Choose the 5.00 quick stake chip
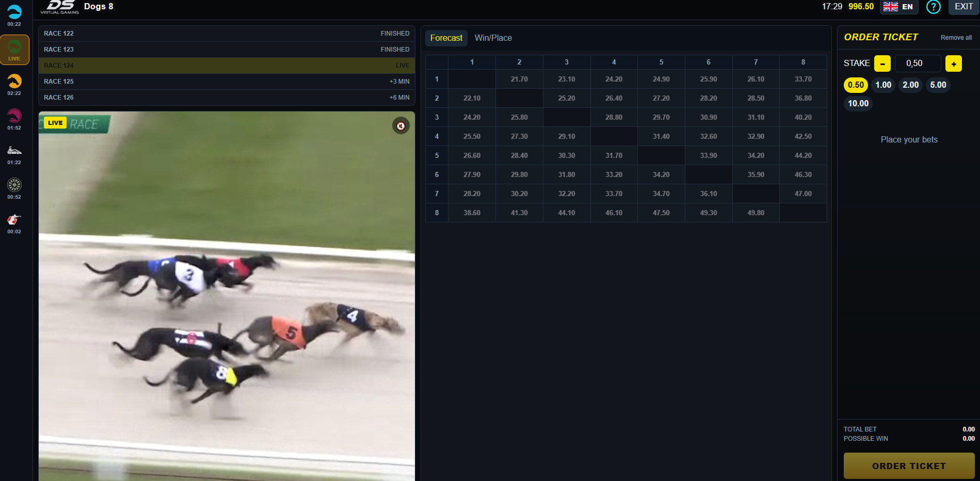This screenshot has width=980, height=481. click(938, 85)
